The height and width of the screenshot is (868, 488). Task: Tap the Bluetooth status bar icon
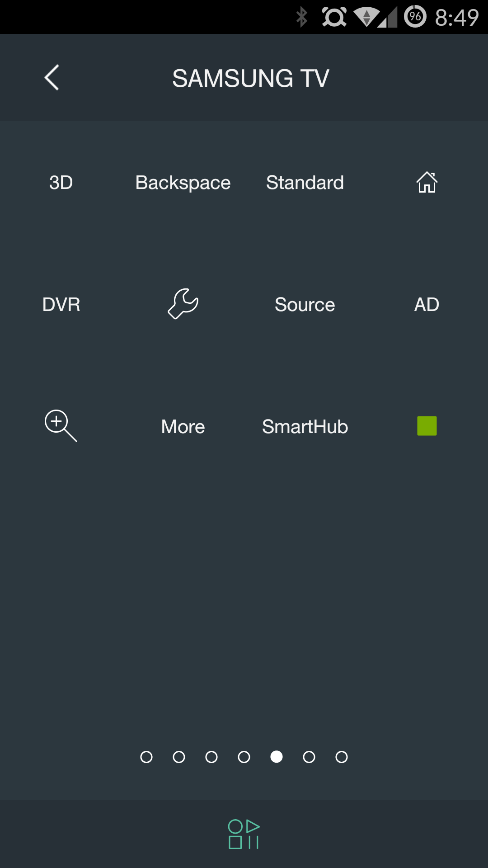pyautogui.click(x=301, y=17)
